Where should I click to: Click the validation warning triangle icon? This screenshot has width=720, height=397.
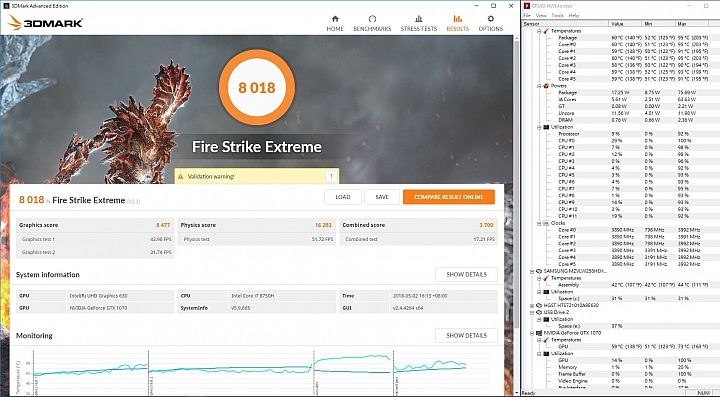pos(180,176)
